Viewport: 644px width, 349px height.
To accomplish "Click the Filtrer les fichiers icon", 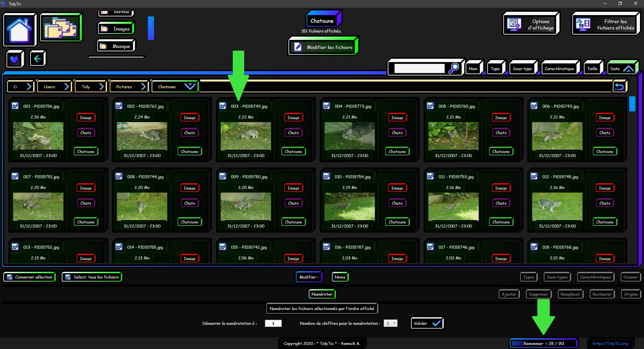I will pos(583,24).
